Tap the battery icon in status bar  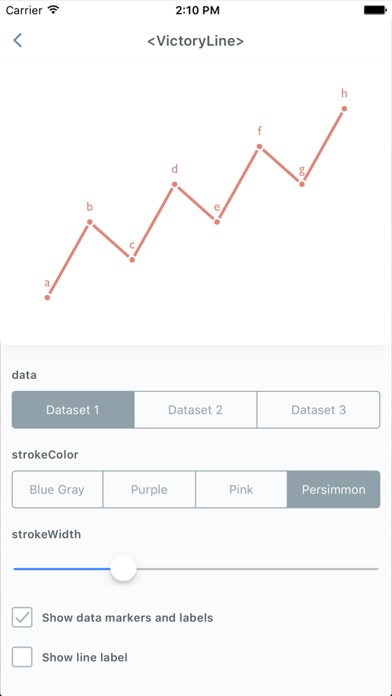point(376,10)
